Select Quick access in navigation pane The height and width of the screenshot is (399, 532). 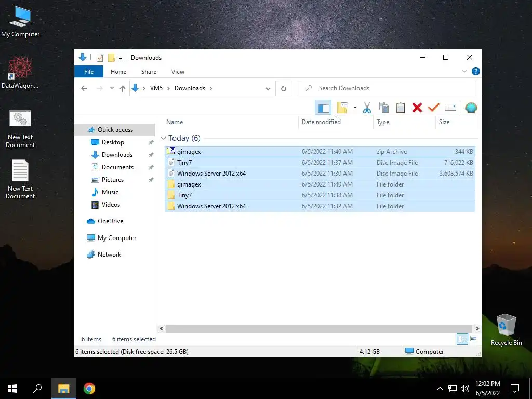115,129
